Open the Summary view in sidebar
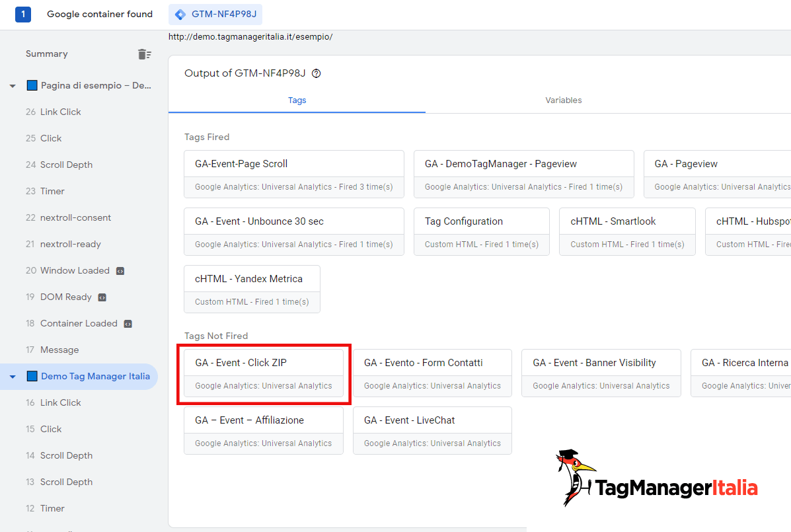This screenshot has height=532, width=791. [x=46, y=54]
